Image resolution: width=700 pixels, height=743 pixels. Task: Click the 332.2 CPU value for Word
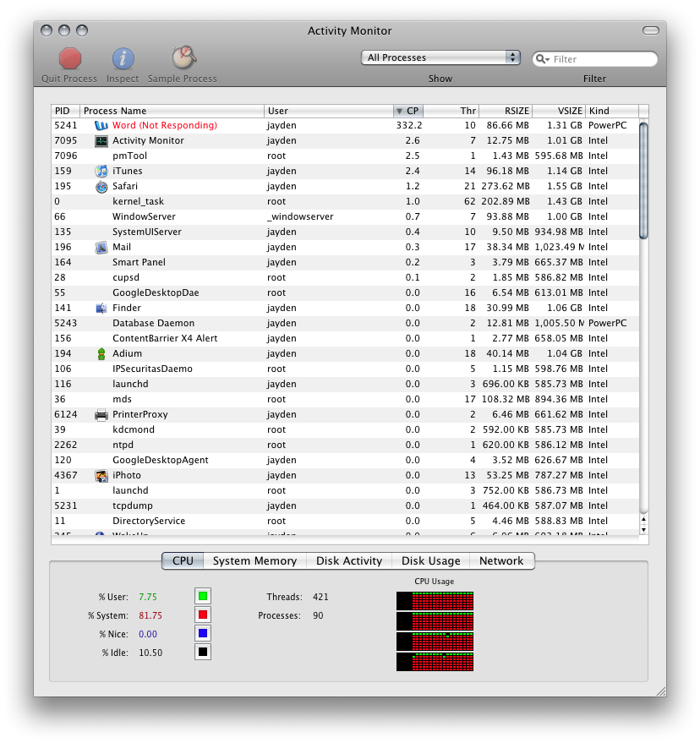click(x=409, y=126)
